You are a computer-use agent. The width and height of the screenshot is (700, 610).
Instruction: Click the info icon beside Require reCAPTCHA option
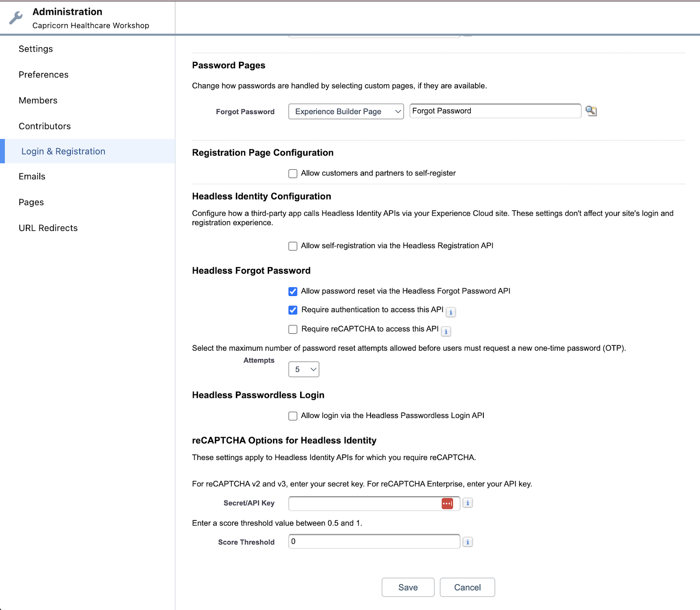(x=446, y=331)
